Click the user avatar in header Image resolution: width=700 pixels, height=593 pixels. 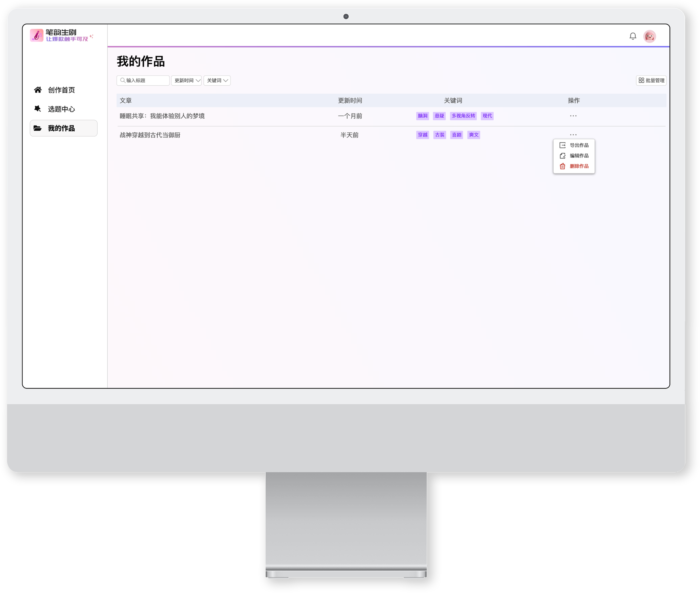tap(649, 36)
